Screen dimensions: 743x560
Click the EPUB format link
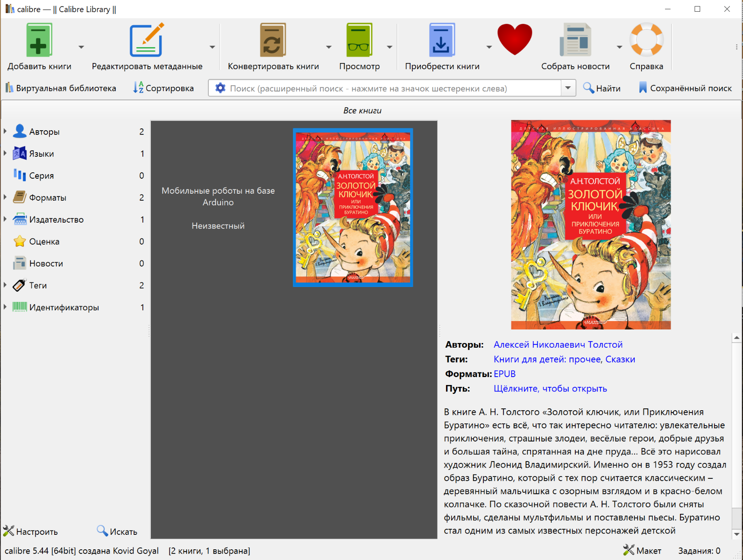[x=505, y=374]
